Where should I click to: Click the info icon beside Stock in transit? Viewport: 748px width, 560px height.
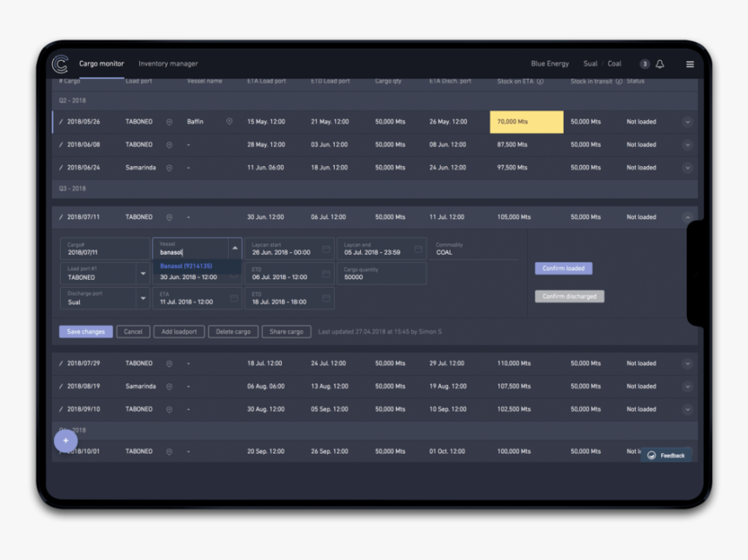click(618, 79)
